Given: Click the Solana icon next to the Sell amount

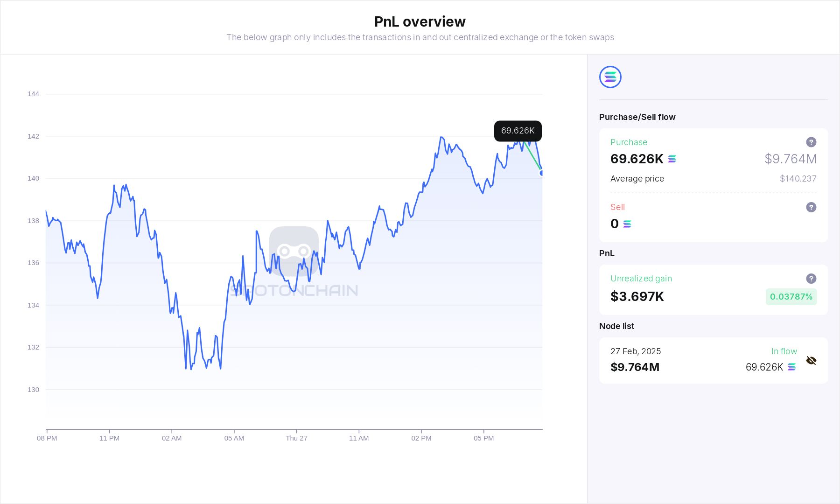Looking at the screenshot, I should 627,224.
